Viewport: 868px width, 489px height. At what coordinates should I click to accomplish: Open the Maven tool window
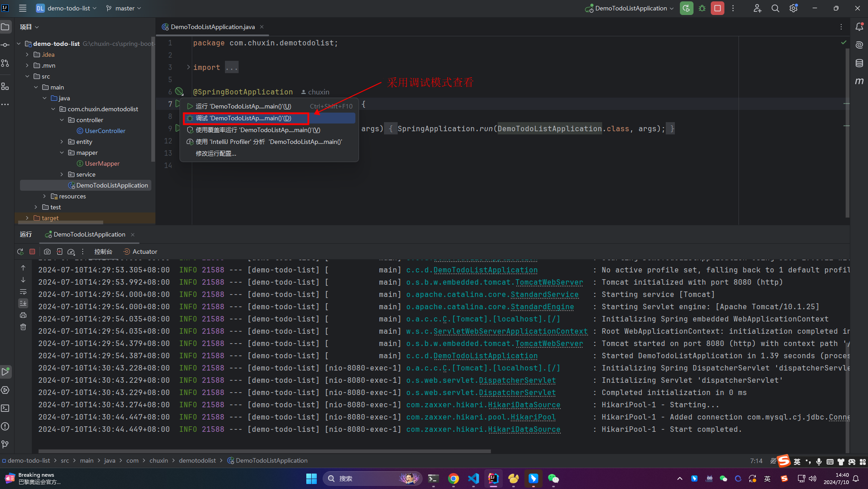859,81
